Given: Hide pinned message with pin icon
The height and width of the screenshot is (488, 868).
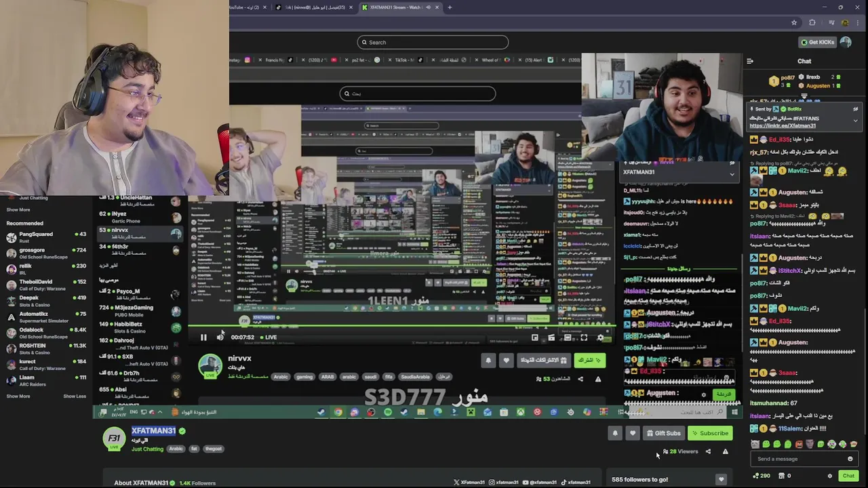Looking at the screenshot, I should click(x=856, y=109).
